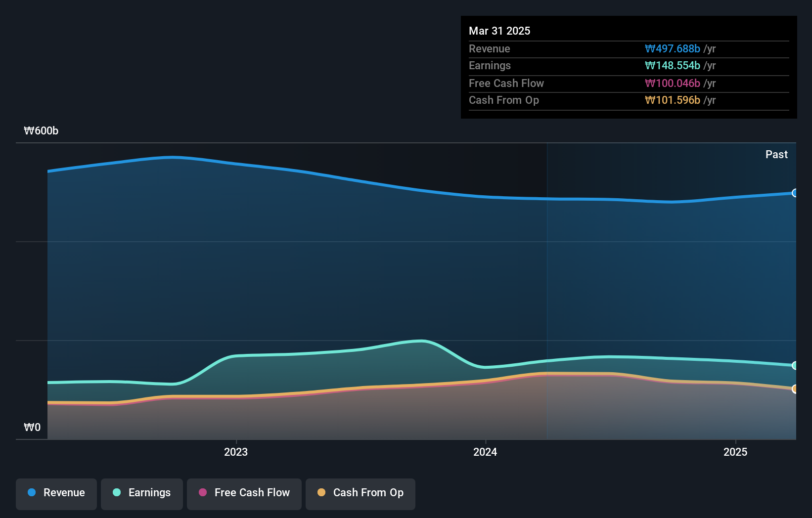Click the ₩497.688b revenue value

[x=673, y=48]
